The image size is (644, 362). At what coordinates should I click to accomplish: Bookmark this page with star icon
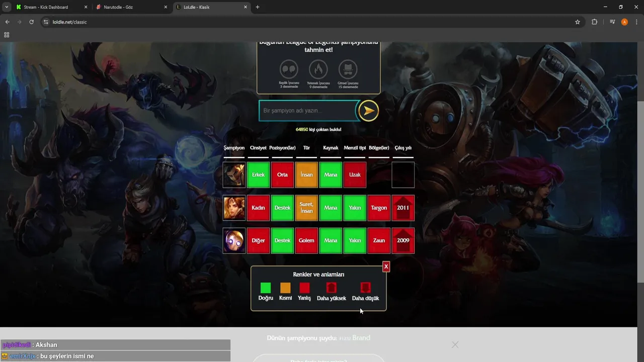(x=578, y=22)
